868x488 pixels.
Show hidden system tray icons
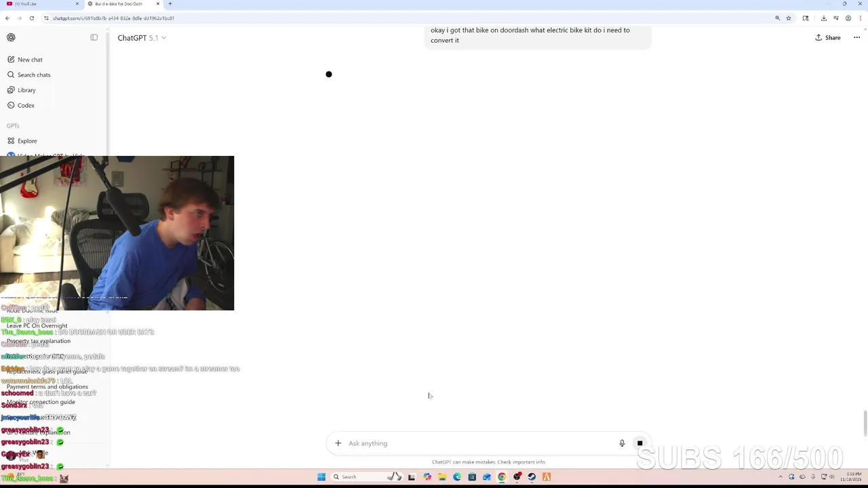pyautogui.click(x=782, y=477)
